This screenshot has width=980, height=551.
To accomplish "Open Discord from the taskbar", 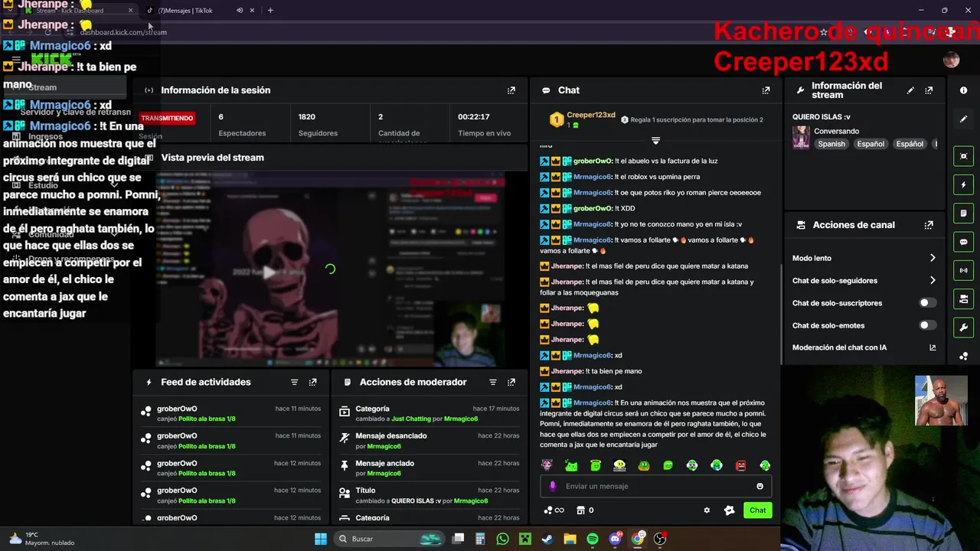I will (x=615, y=539).
